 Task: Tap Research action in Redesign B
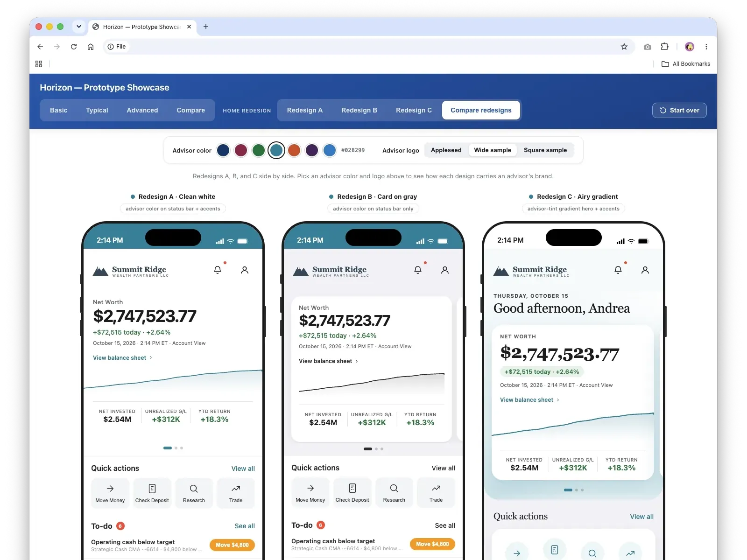pyautogui.click(x=394, y=493)
